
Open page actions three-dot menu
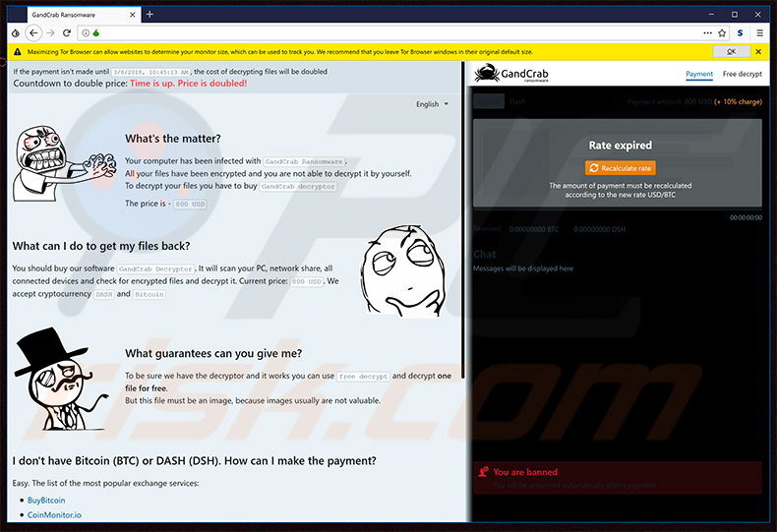[x=707, y=33]
